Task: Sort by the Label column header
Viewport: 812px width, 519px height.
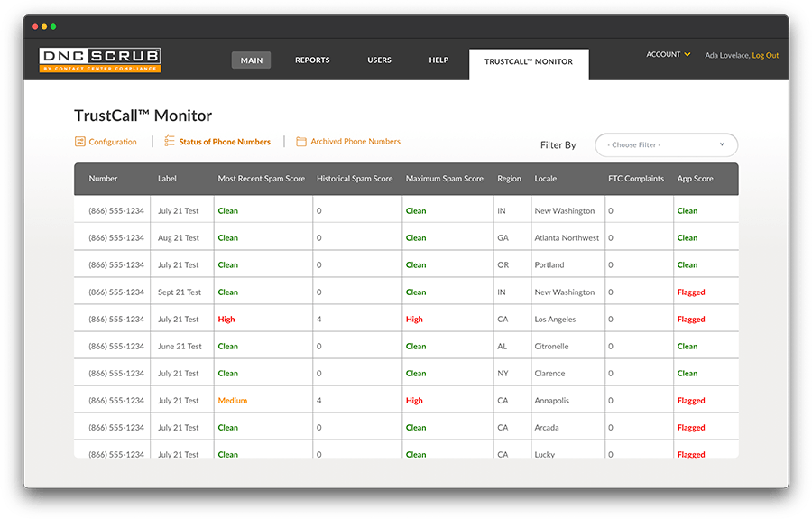Action: (x=167, y=178)
